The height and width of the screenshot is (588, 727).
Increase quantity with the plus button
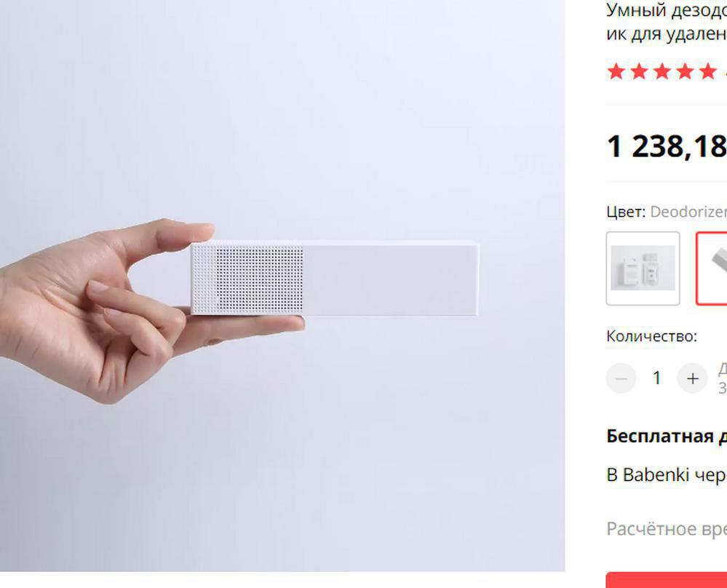click(692, 378)
